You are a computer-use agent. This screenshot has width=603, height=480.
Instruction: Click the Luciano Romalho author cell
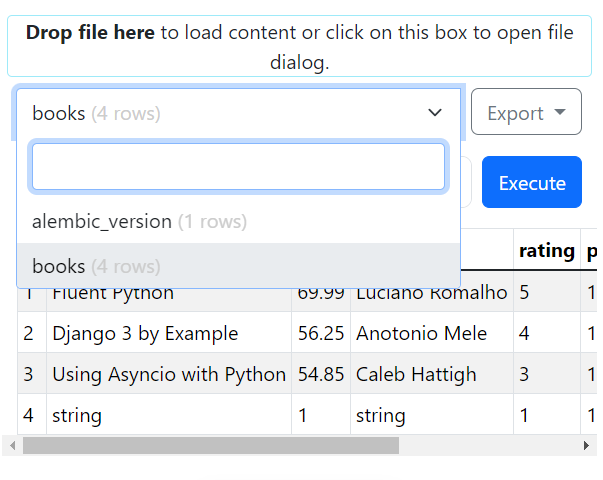tap(431, 295)
